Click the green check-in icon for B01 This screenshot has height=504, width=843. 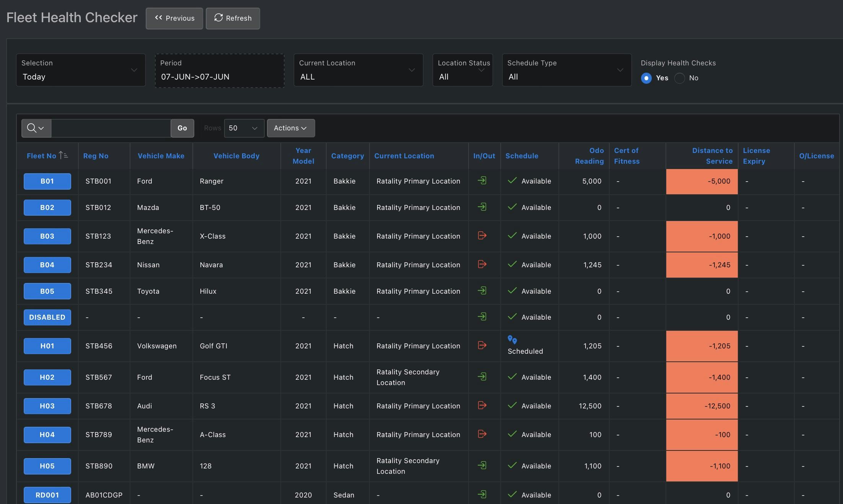[x=482, y=180]
